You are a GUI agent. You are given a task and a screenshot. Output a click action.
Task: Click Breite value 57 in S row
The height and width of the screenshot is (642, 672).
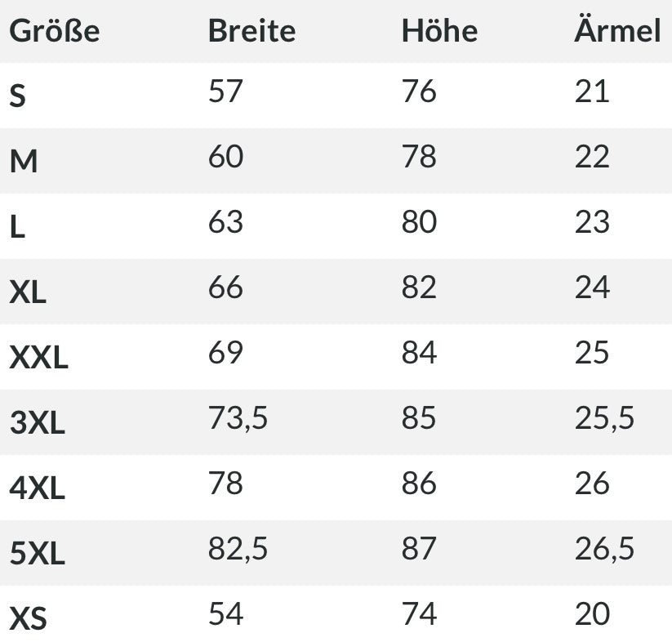coord(225,91)
